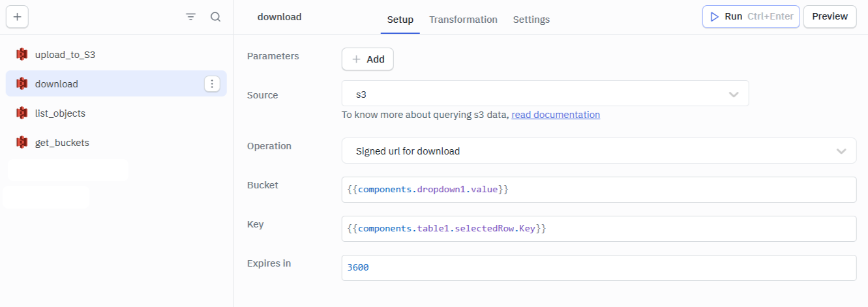Image resolution: width=868 pixels, height=307 pixels.
Task: Click the S3 icon beside upload_to_S3
Action: point(22,55)
